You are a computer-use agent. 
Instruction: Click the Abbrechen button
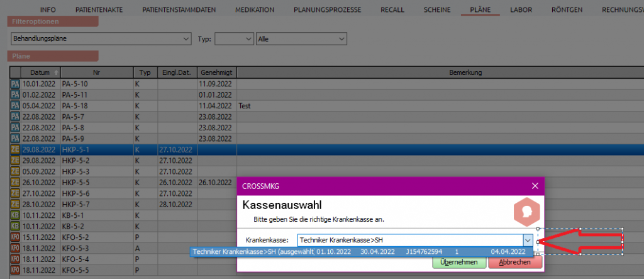pyautogui.click(x=514, y=263)
